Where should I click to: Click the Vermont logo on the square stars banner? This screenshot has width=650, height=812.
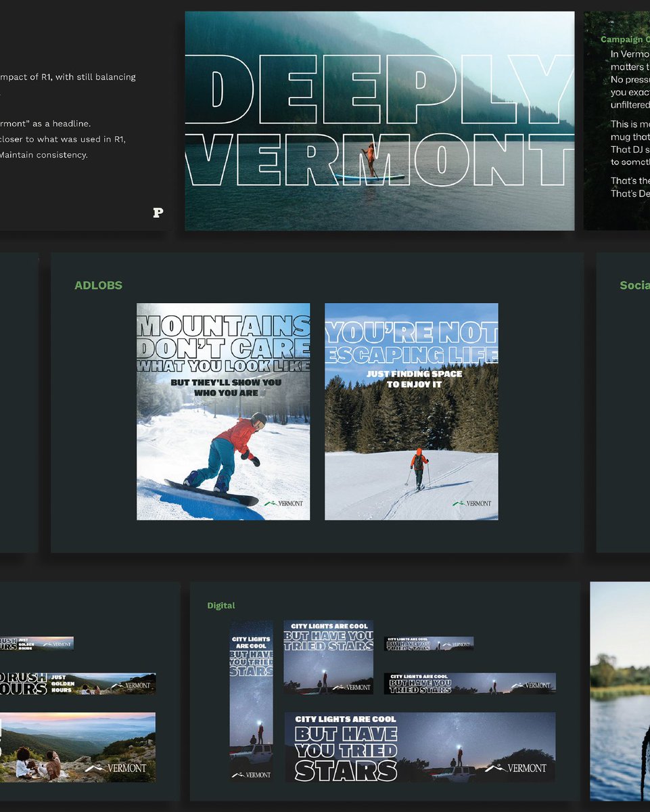pyautogui.click(x=351, y=687)
